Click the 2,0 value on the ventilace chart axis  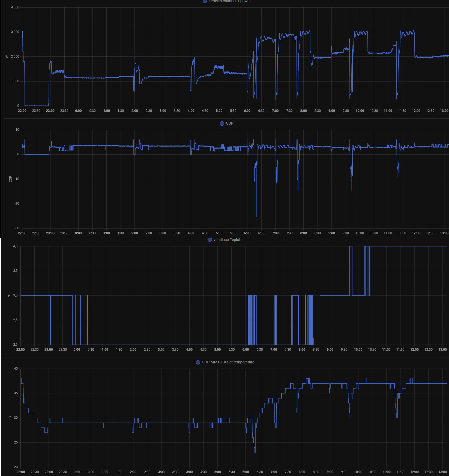pos(15,345)
